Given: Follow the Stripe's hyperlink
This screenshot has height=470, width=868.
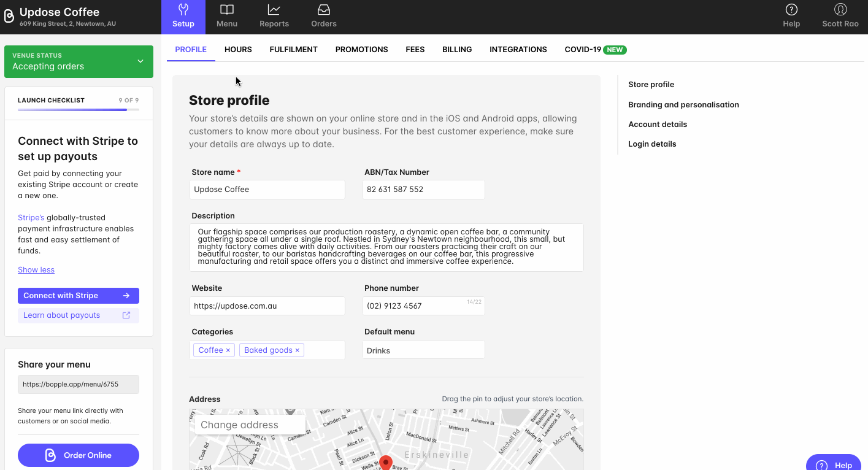Looking at the screenshot, I should (x=31, y=218).
